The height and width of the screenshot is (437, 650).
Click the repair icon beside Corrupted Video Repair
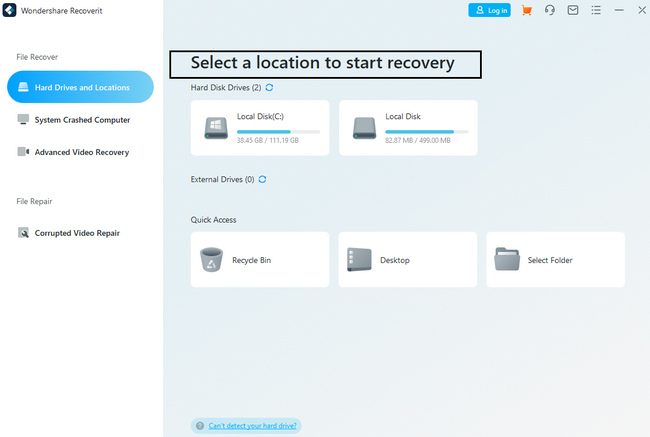[23, 233]
